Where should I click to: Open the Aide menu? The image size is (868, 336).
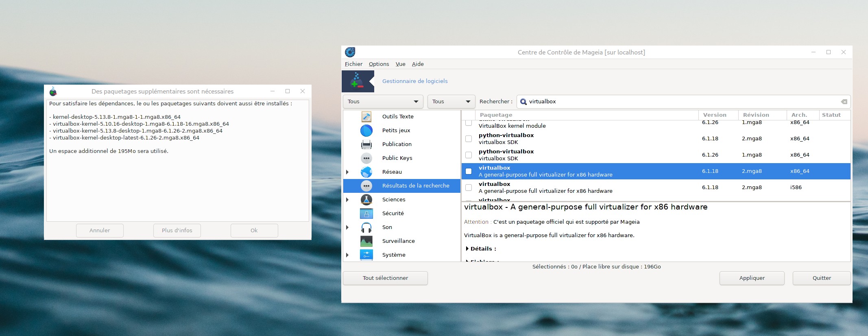point(418,64)
